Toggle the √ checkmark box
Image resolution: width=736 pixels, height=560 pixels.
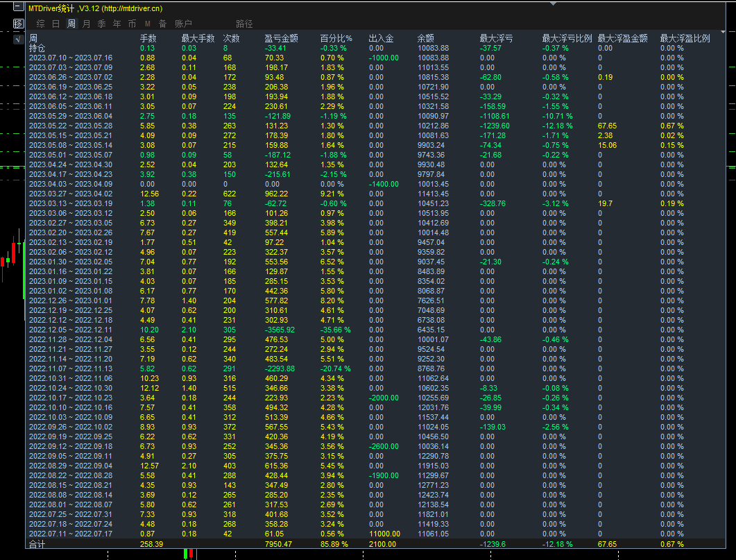pyautogui.click(x=19, y=40)
